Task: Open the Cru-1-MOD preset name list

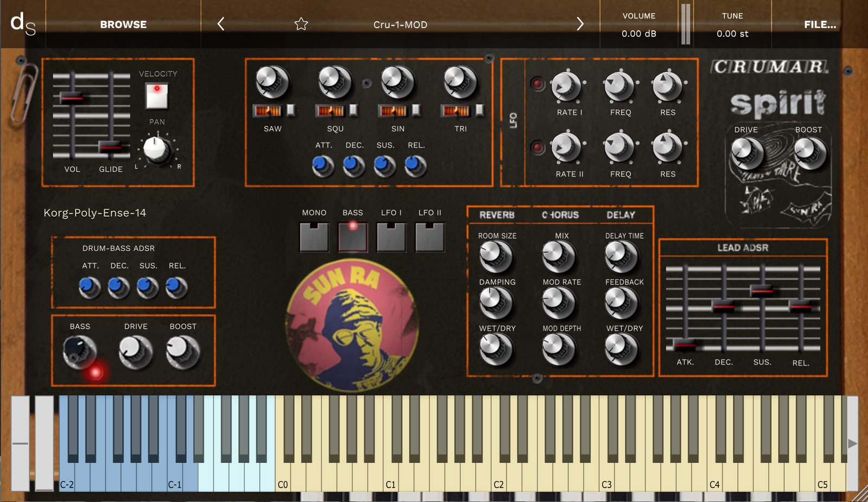Action: (400, 24)
